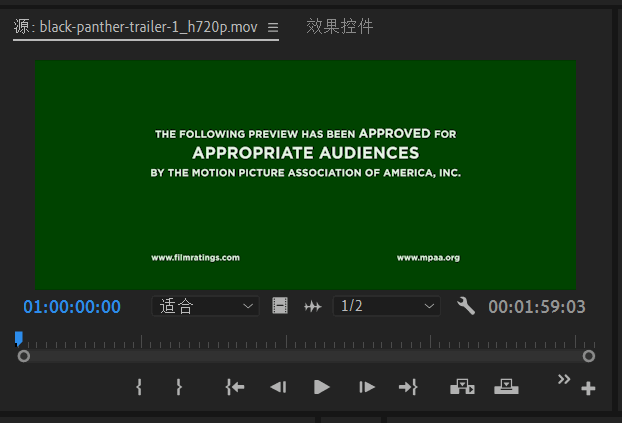The height and width of the screenshot is (423, 622).
Task: Mark Out point with right brace icon
Action: [x=179, y=387]
